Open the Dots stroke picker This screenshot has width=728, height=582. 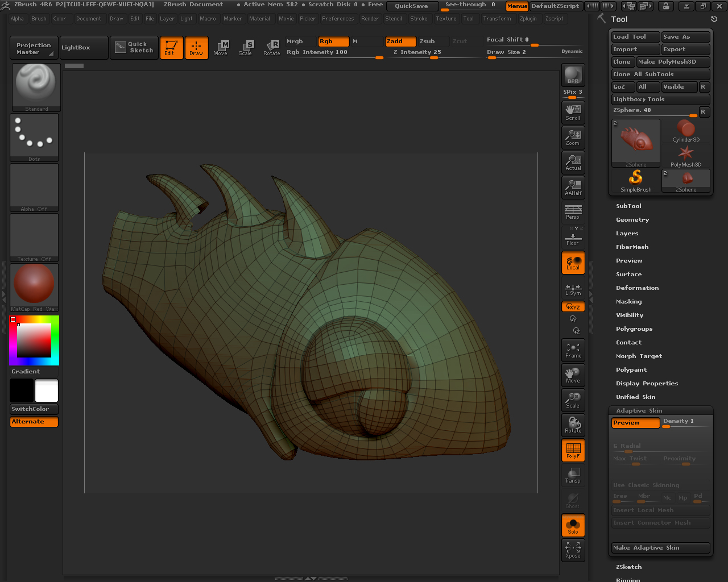coord(34,138)
